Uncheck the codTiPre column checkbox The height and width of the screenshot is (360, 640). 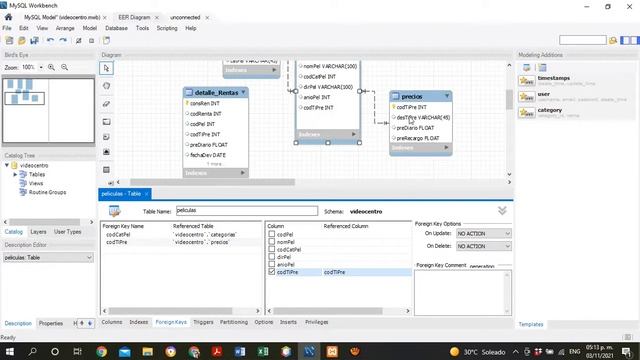click(272, 272)
